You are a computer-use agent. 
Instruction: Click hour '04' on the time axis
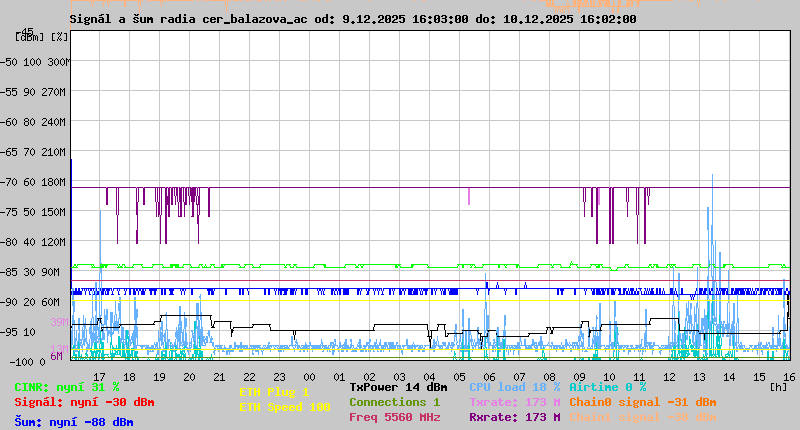430,377
